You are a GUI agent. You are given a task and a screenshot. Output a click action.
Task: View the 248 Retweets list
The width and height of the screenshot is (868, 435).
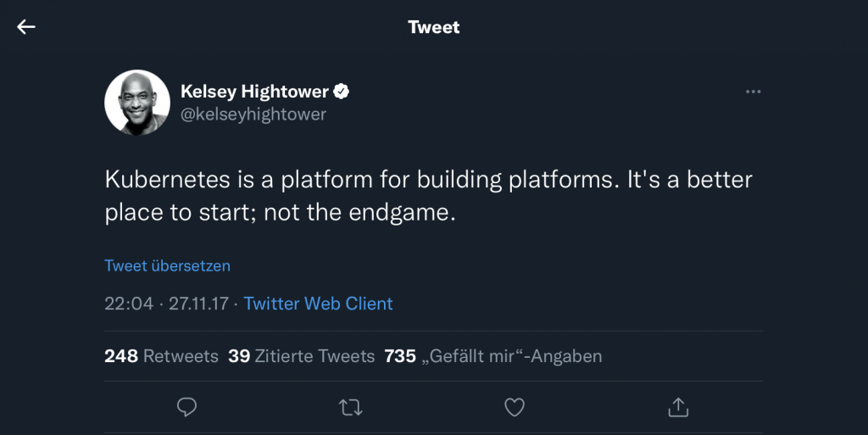click(x=161, y=356)
